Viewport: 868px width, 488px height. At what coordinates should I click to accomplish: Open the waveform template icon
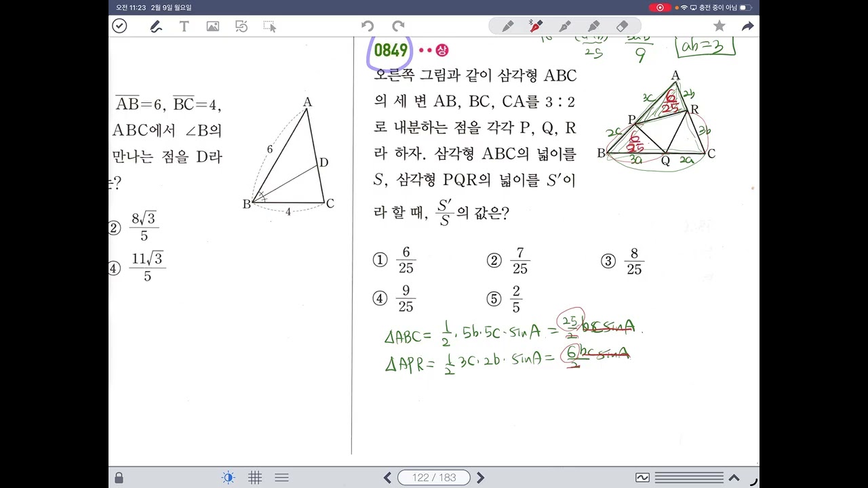point(642,478)
